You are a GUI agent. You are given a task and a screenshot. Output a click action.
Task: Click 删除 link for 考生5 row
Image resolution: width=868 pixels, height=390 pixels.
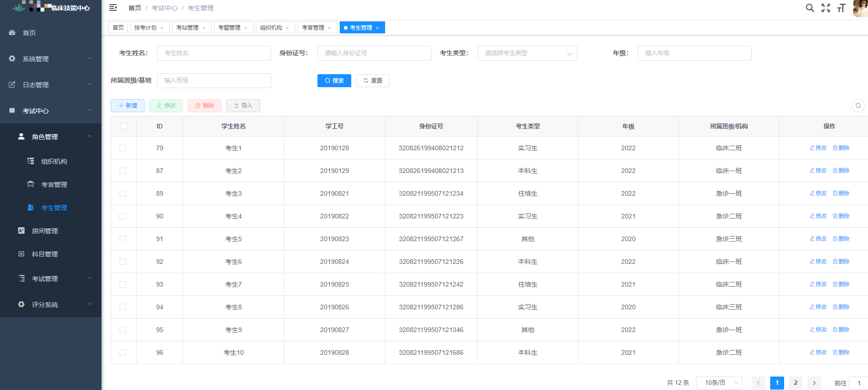click(841, 239)
